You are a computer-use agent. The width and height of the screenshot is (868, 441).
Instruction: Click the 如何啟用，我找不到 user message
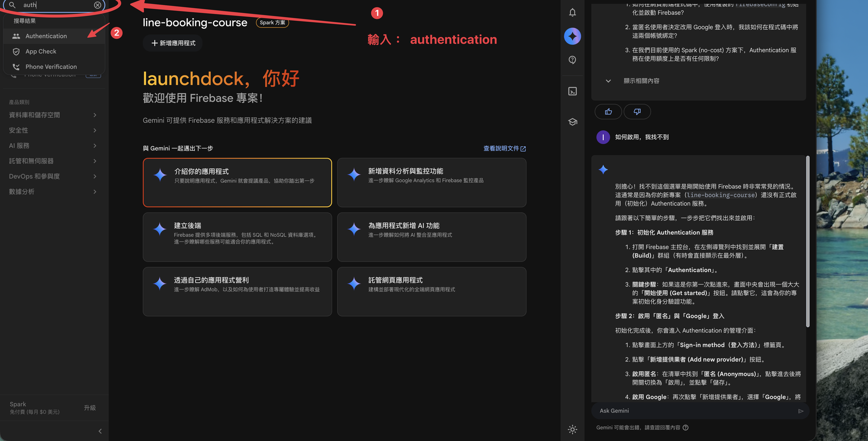tap(642, 137)
